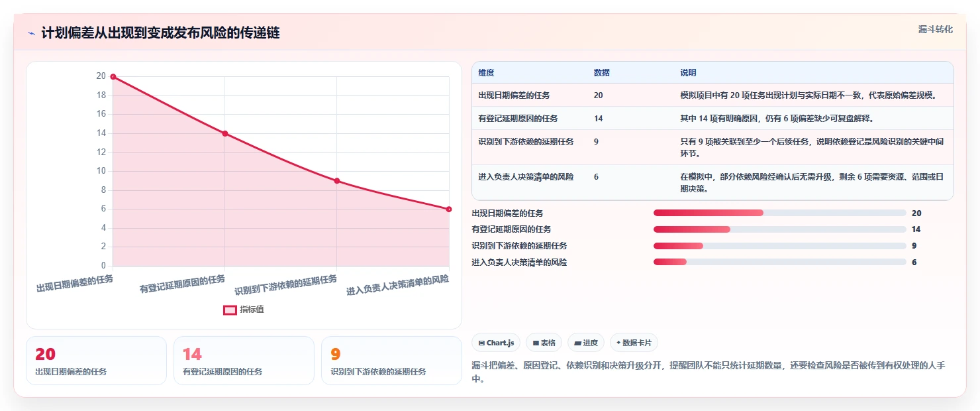Click data card caption 有登记延期原因的任务
Image resolution: width=980 pixels, height=411 pixels.
tap(222, 372)
